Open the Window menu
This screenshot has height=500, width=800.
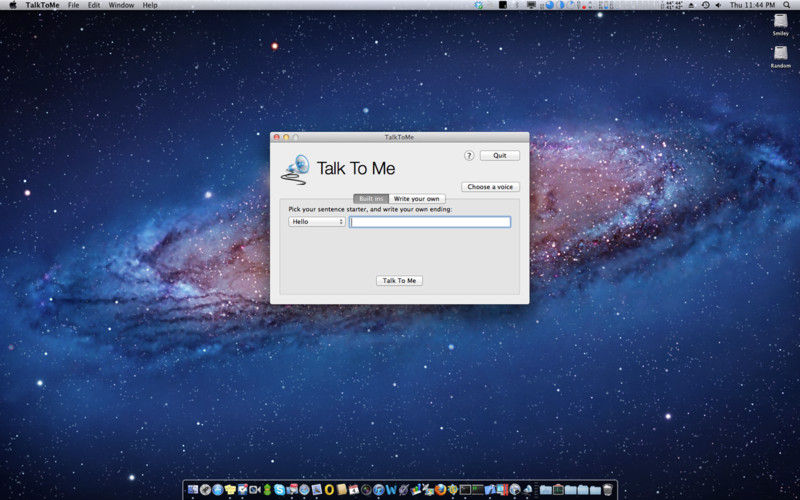pos(121,5)
